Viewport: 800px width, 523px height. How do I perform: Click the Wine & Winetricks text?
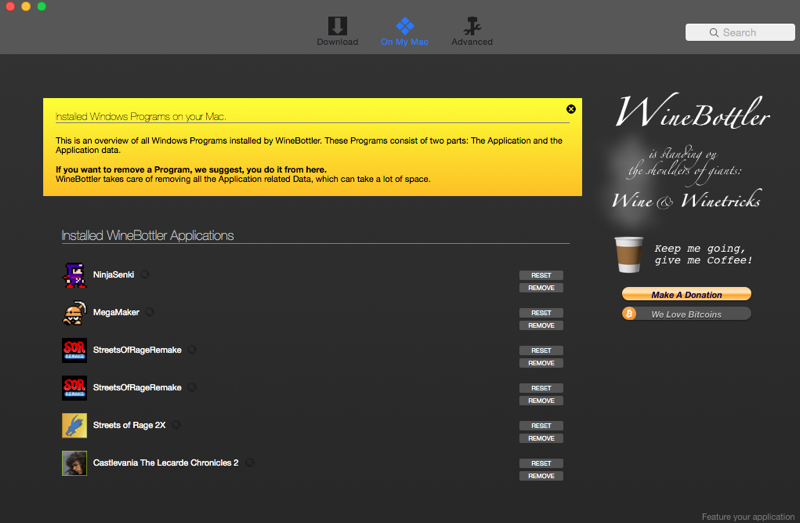click(x=686, y=200)
